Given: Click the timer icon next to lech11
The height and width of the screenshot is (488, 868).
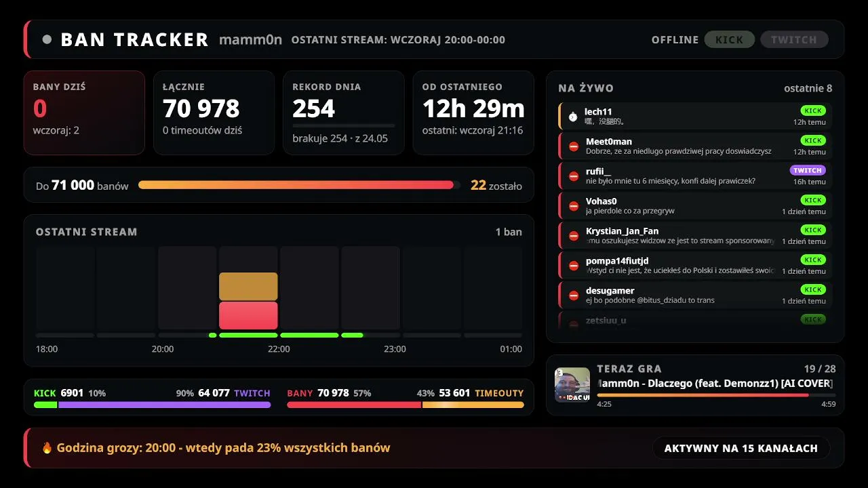Looking at the screenshot, I should click(573, 117).
